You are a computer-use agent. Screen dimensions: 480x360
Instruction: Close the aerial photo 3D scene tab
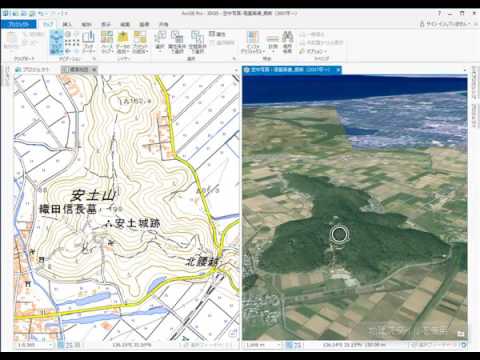pyautogui.click(x=338, y=70)
